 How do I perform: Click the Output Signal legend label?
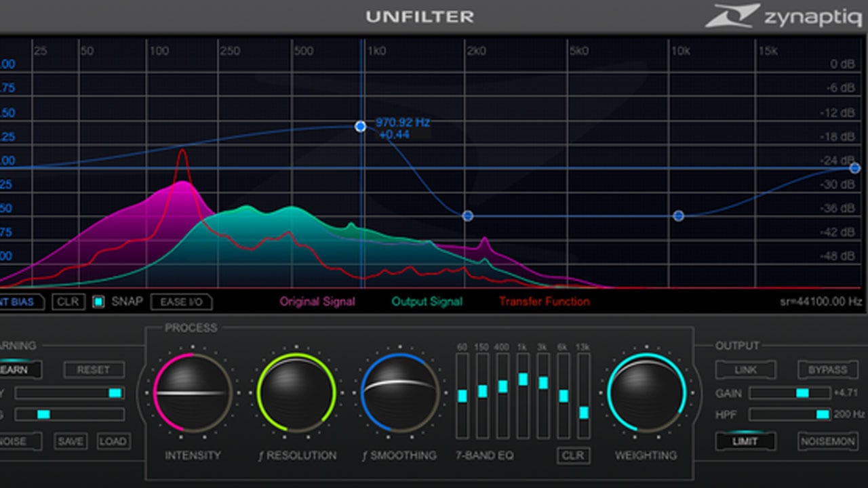tap(427, 302)
